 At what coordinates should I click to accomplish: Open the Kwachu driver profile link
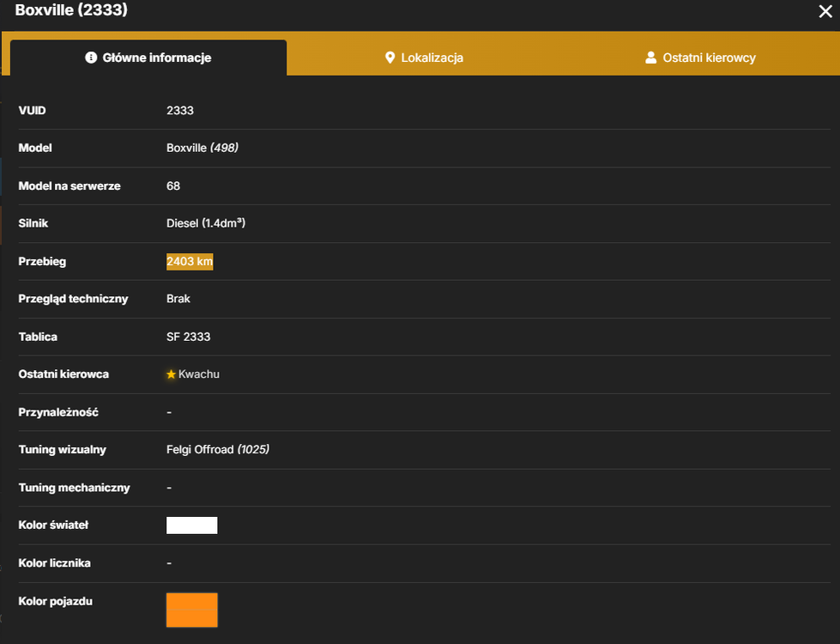click(199, 374)
